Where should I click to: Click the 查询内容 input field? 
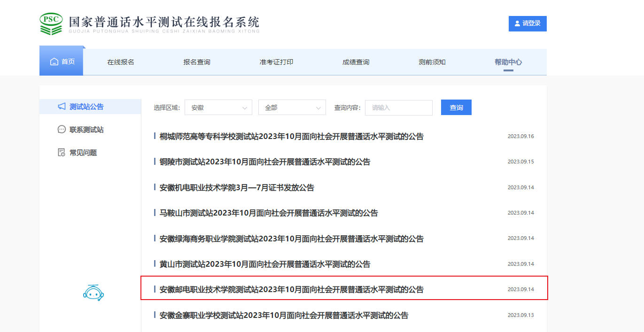399,108
